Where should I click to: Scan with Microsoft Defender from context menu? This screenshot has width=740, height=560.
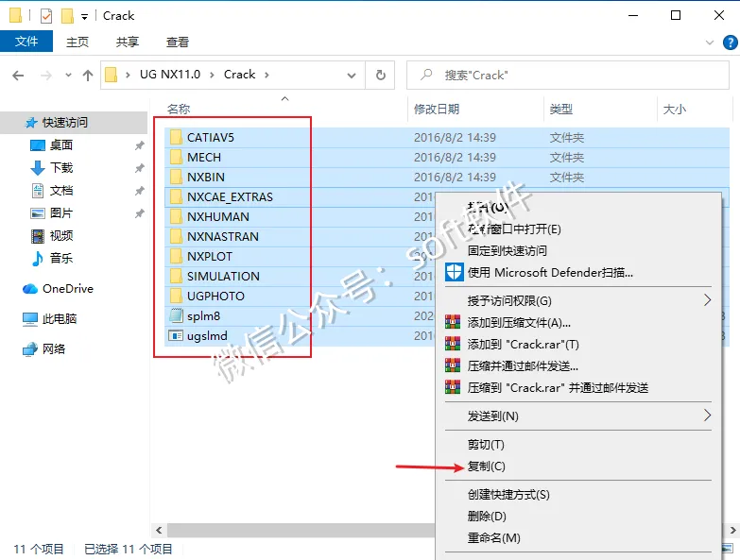[578, 273]
